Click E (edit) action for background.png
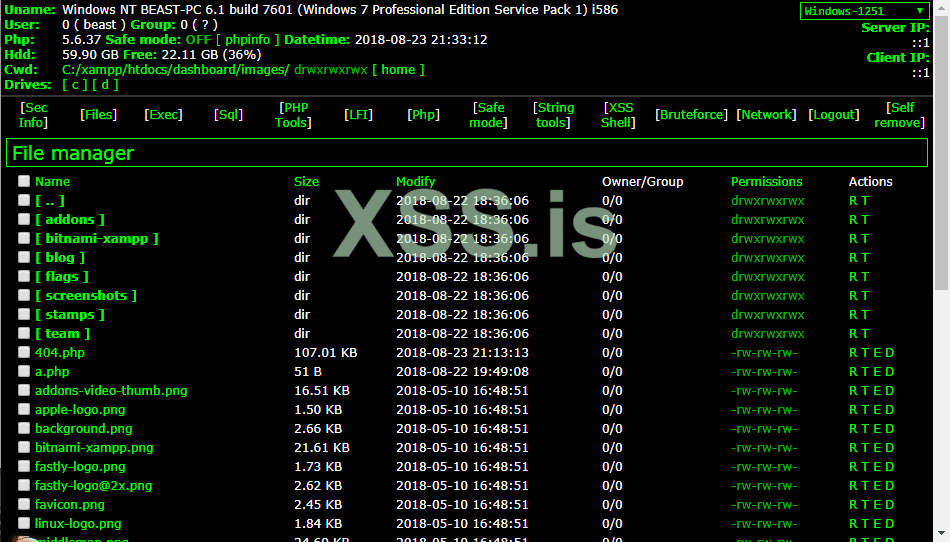 pyautogui.click(x=877, y=429)
